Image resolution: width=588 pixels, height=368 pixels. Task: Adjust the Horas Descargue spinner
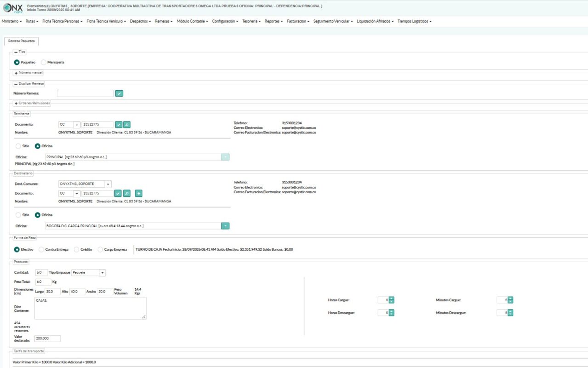(x=391, y=313)
